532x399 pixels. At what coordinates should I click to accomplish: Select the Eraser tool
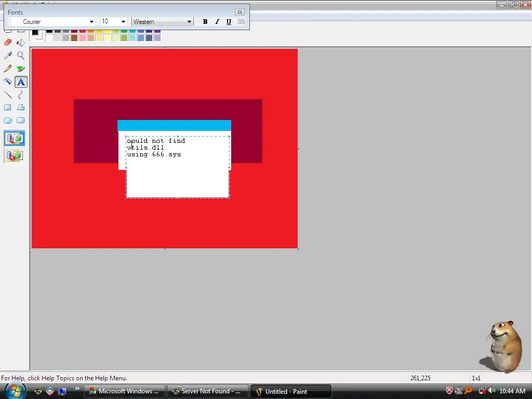[x=8, y=43]
